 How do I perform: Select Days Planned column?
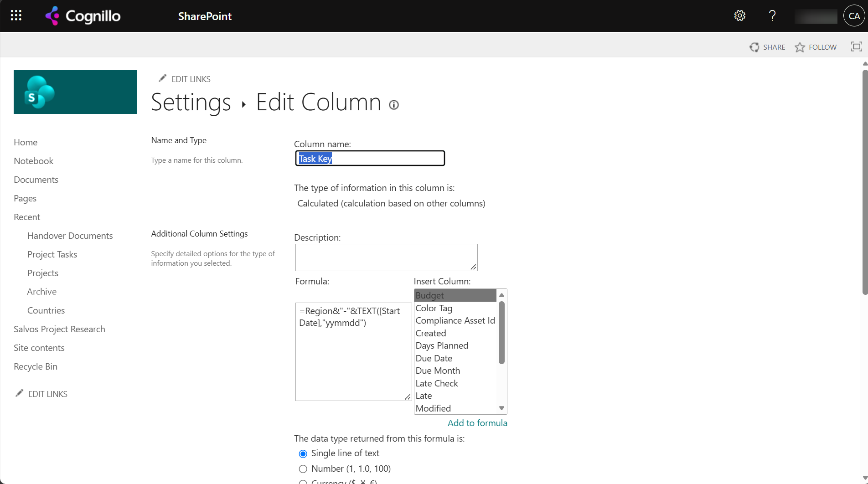(455, 345)
